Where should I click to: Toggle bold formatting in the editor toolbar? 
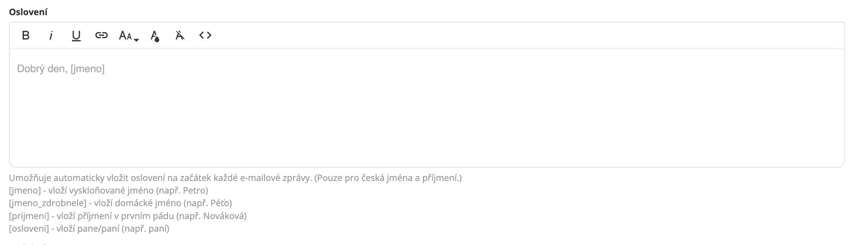coord(26,36)
